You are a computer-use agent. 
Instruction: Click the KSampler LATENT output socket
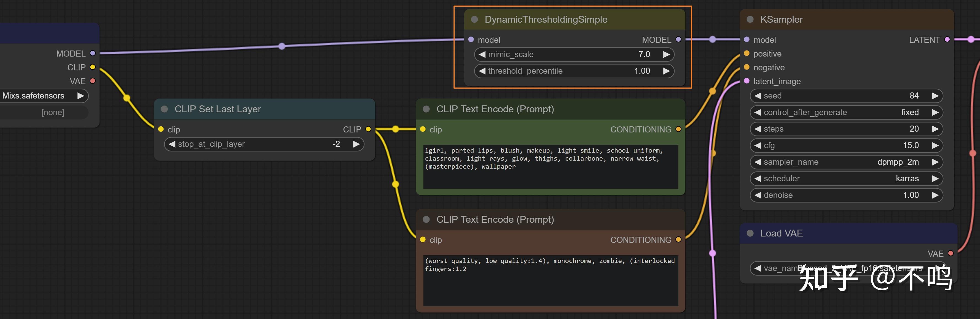[x=947, y=39]
